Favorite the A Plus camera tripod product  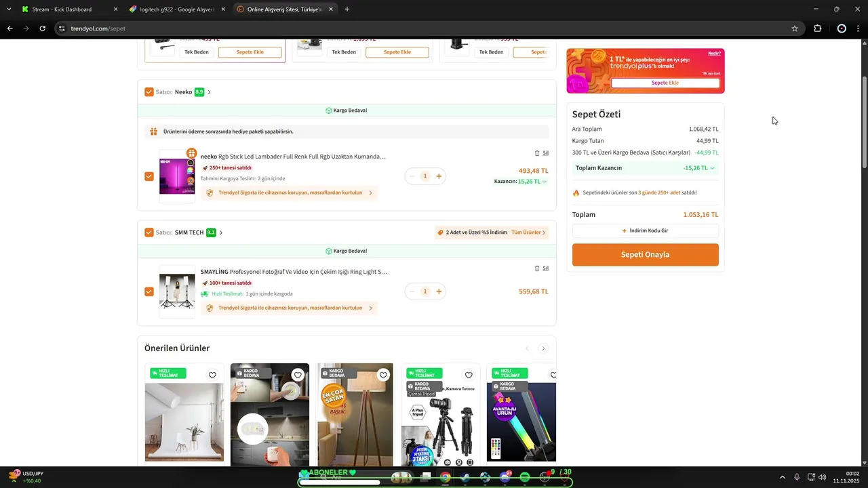[469, 375]
